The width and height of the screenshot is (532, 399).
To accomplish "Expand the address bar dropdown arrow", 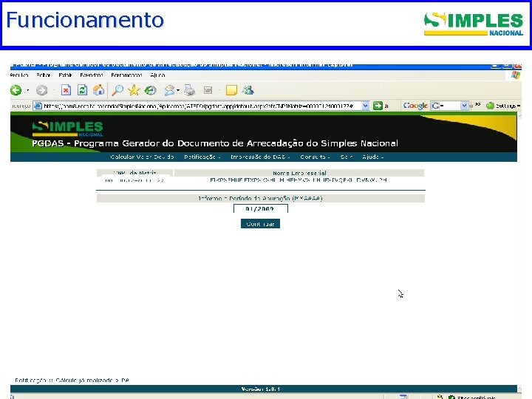I will tap(366, 106).
